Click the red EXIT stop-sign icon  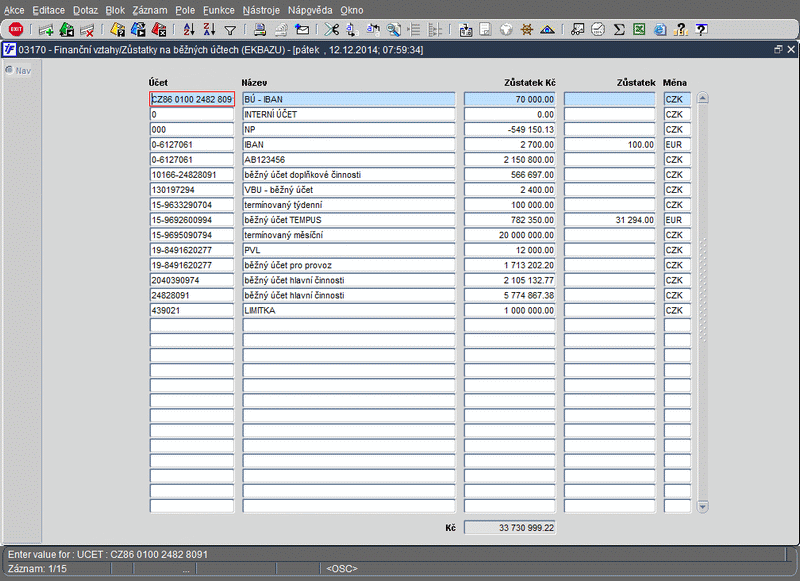pos(16,30)
